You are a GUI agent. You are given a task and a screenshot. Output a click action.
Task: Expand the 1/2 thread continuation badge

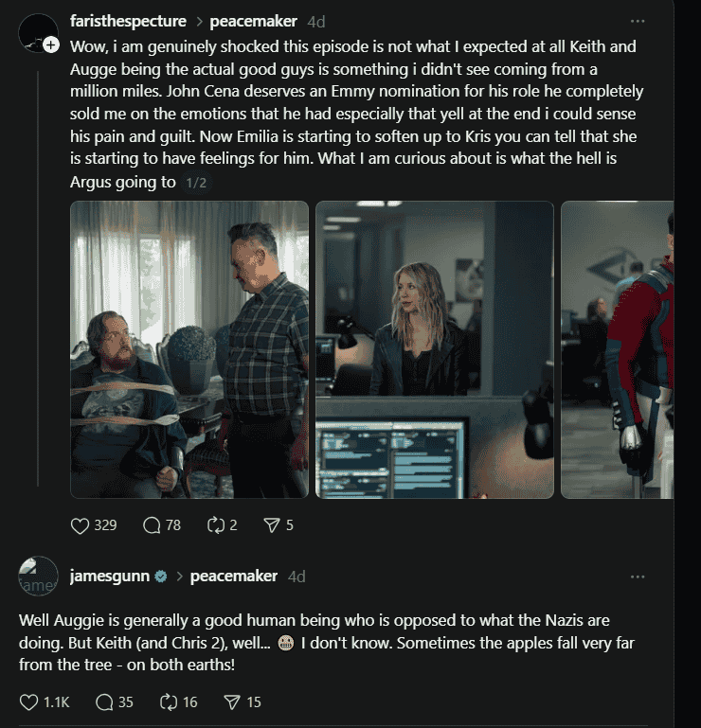(196, 183)
